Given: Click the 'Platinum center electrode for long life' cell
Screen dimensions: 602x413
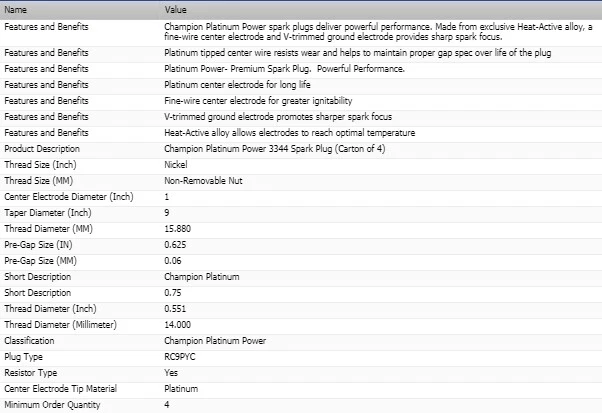Looking at the screenshot, I should pyautogui.click(x=237, y=85).
